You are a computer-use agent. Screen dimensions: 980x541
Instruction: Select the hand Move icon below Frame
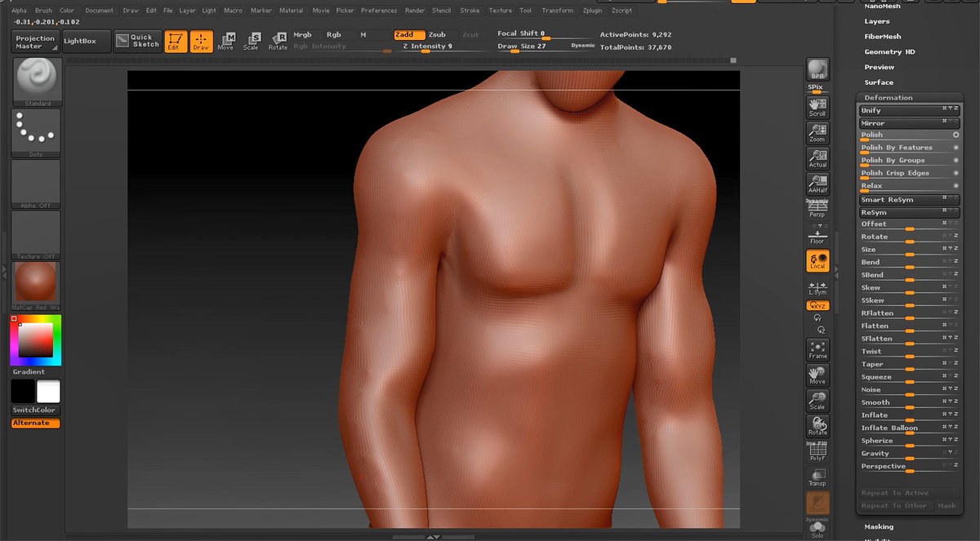817,375
